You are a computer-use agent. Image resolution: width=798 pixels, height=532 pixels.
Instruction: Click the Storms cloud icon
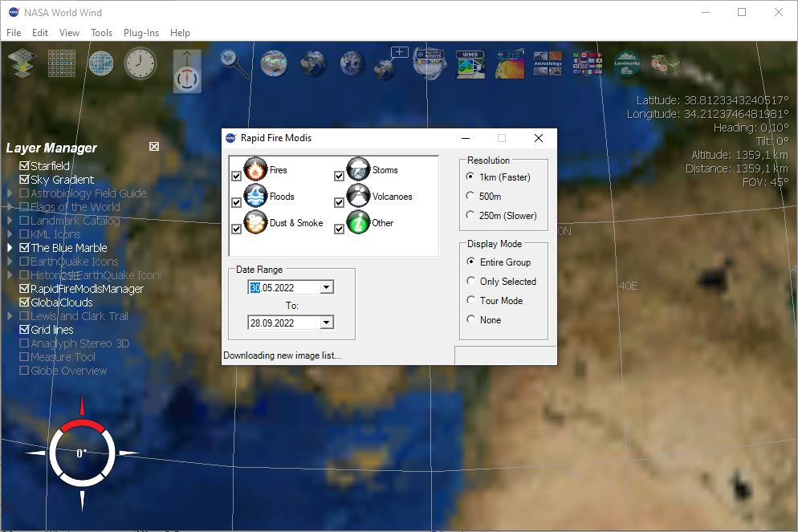click(358, 169)
